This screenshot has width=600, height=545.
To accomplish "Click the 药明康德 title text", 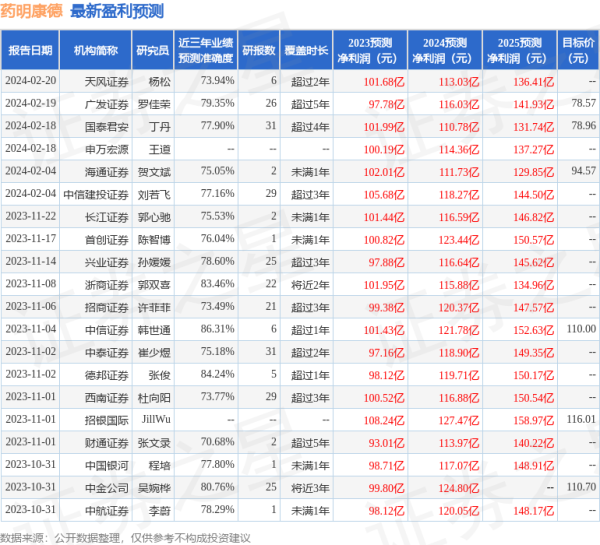I will tap(31, 11).
